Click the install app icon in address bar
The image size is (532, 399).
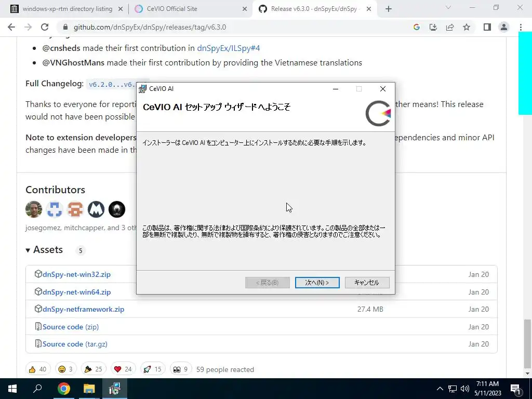pos(433,27)
